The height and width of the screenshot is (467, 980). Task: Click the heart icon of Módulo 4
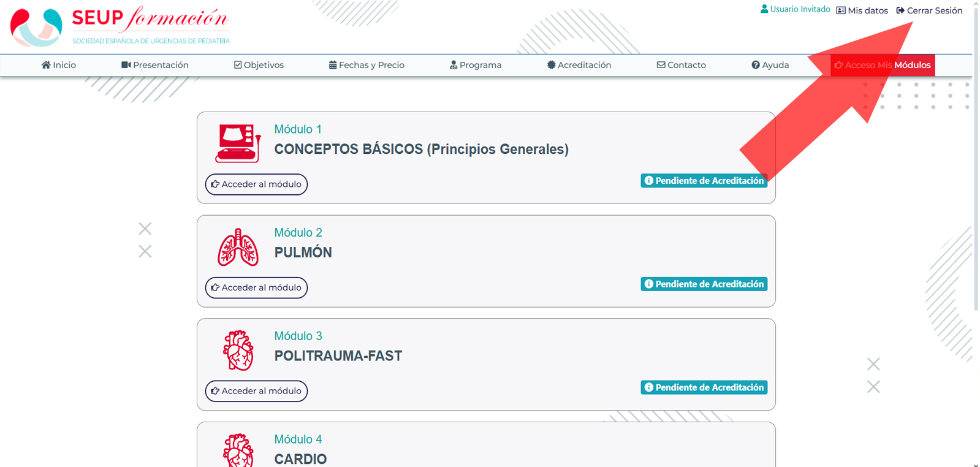click(x=238, y=451)
